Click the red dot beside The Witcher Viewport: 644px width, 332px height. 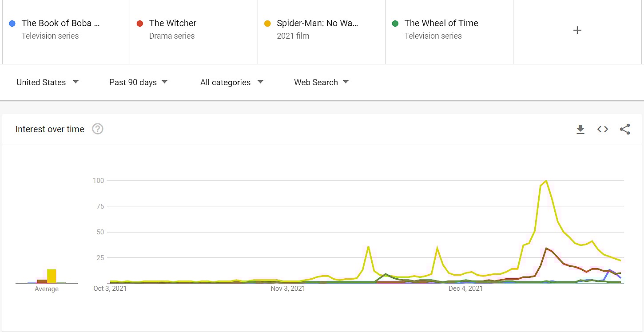(x=140, y=24)
